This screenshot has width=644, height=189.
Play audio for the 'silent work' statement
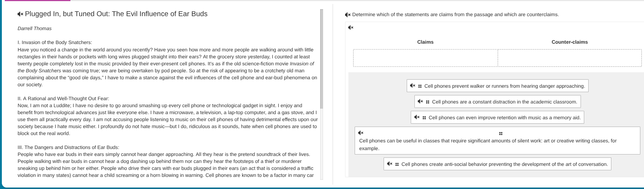click(x=361, y=133)
